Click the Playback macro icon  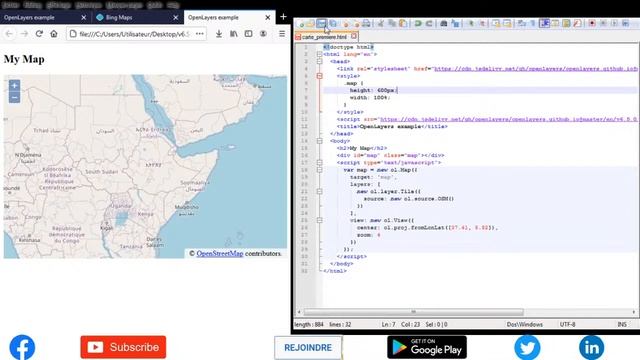click(614, 24)
